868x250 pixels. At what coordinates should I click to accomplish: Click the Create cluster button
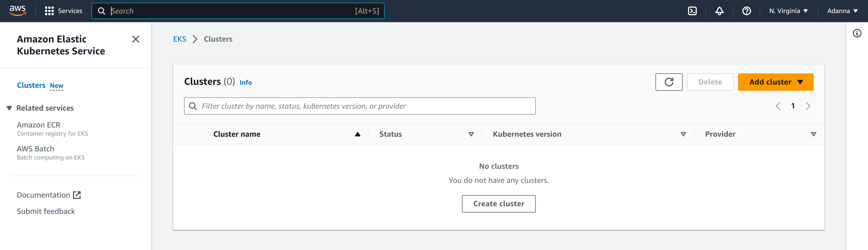click(498, 204)
